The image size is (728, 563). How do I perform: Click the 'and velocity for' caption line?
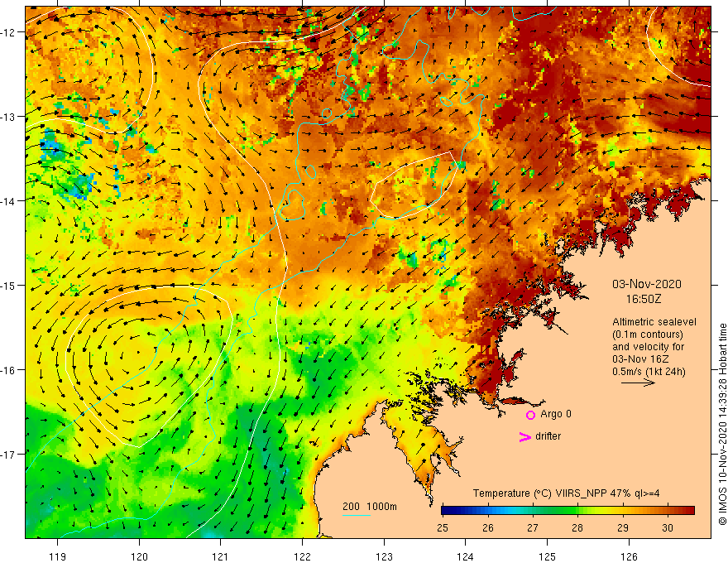(x=648, y=347)
